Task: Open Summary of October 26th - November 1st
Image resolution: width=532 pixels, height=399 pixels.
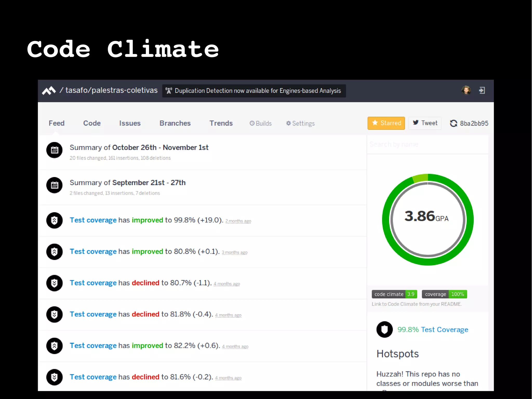Action: click(x=139, y=147)
